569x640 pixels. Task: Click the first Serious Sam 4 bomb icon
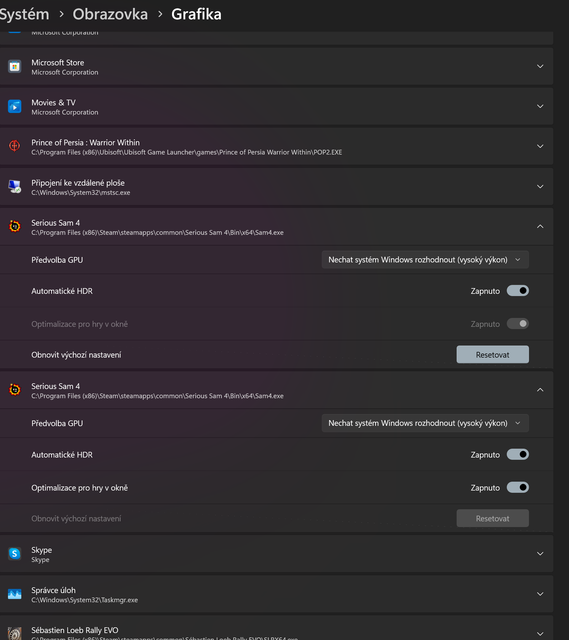(15, 226)
